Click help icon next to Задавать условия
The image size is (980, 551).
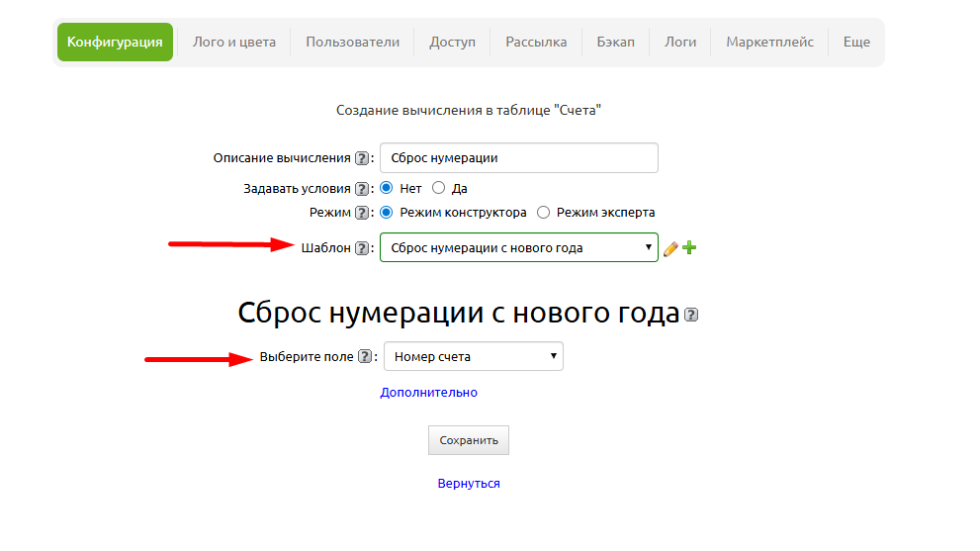point(362,188)
